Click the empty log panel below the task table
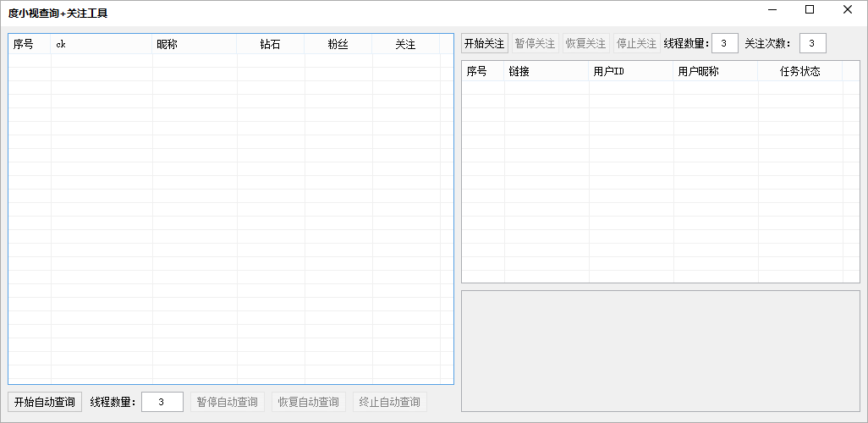Screen dimensions: 868x423 click(x=660, y=350)
